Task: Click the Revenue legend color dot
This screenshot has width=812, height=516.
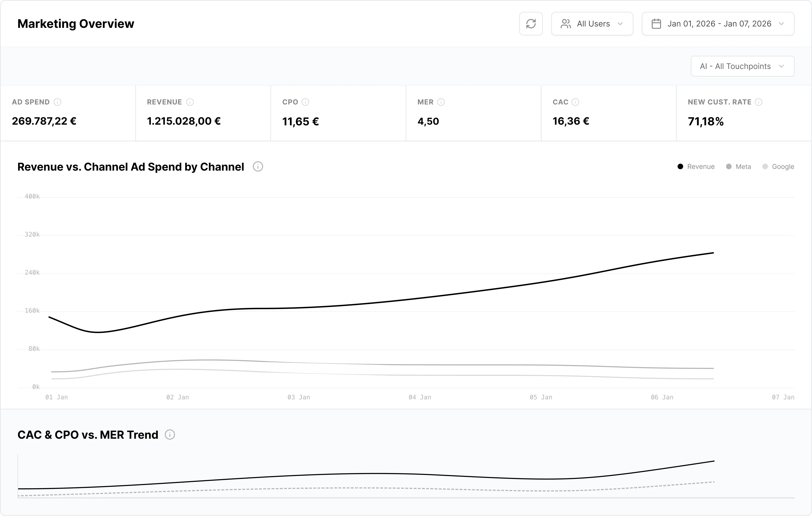Action: [x=680, y=167]
